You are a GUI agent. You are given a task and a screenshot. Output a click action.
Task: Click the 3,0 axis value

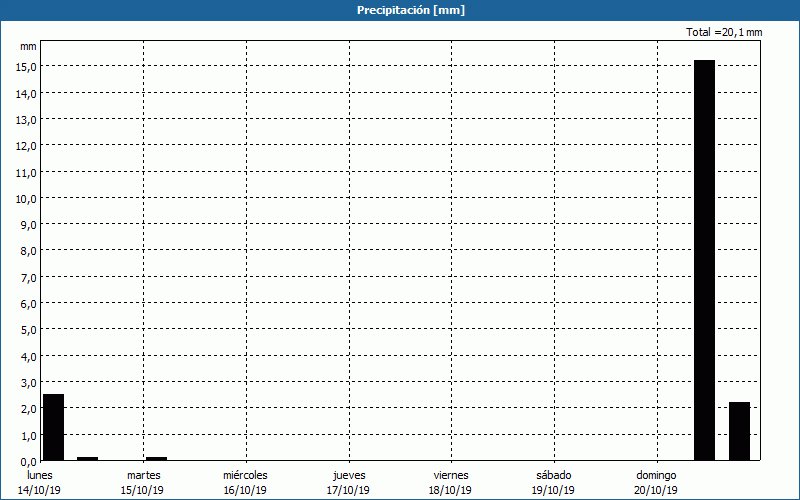tap(29, 383)
